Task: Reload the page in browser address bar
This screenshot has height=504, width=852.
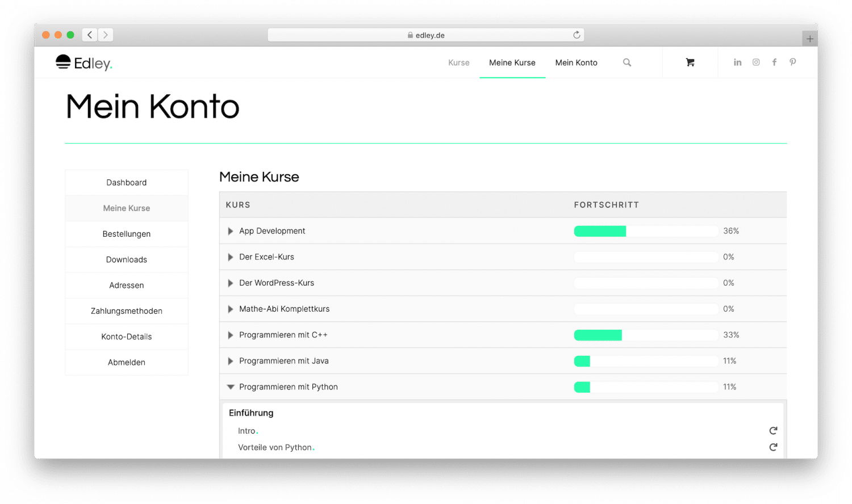Action: tap(577, 35)
